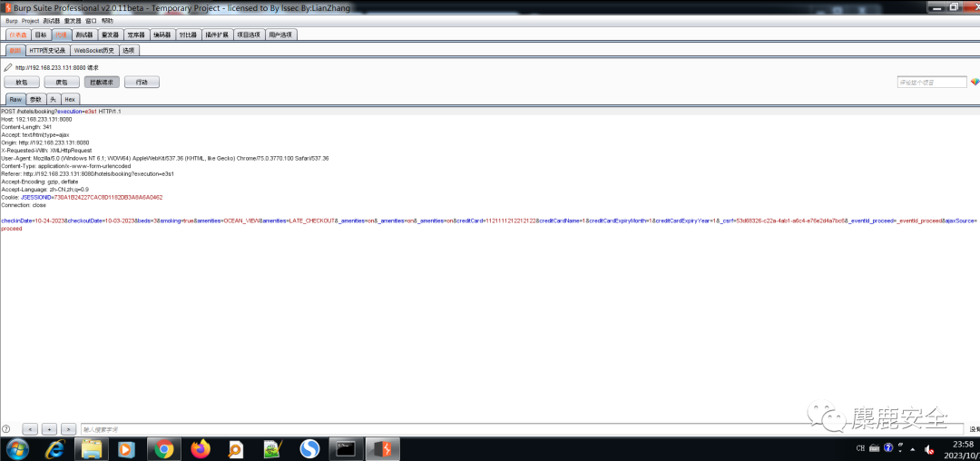Viewport: 980px width, 461px height.
Task: Open the blue S browser taskbar icon
Action: click(309, 448)
